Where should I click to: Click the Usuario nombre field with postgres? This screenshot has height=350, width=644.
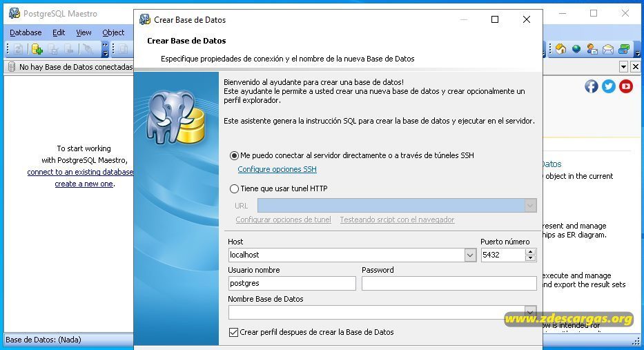[292, 284]
